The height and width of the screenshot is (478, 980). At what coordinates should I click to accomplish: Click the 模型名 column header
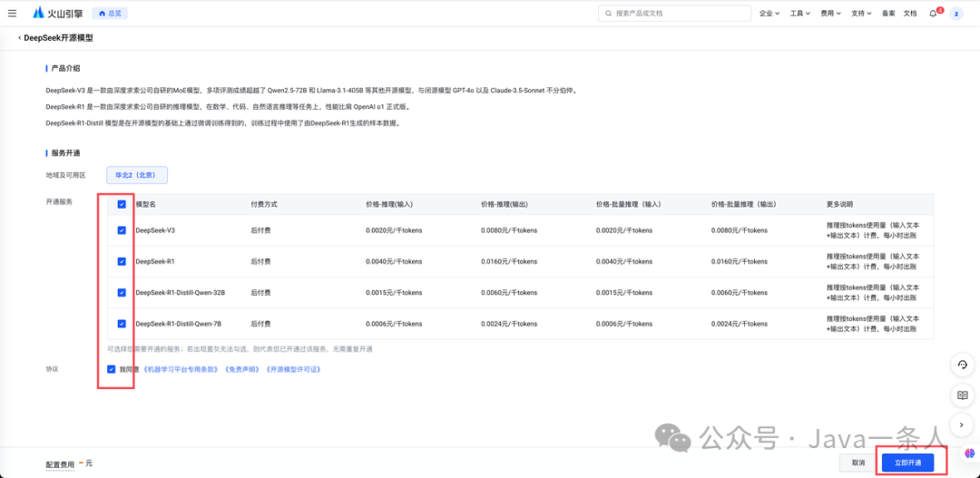click(145, 204)
